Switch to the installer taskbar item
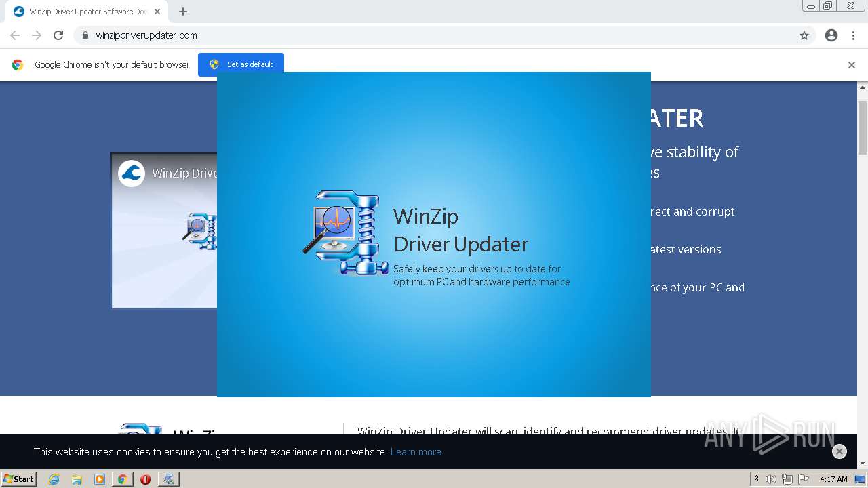 pos(168,479)
